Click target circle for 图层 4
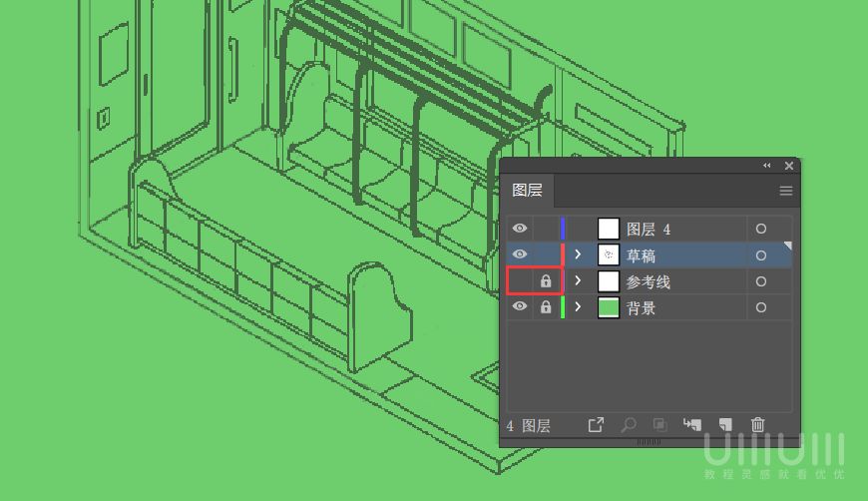This screenshot has height=501, width=868. [761, 229]
